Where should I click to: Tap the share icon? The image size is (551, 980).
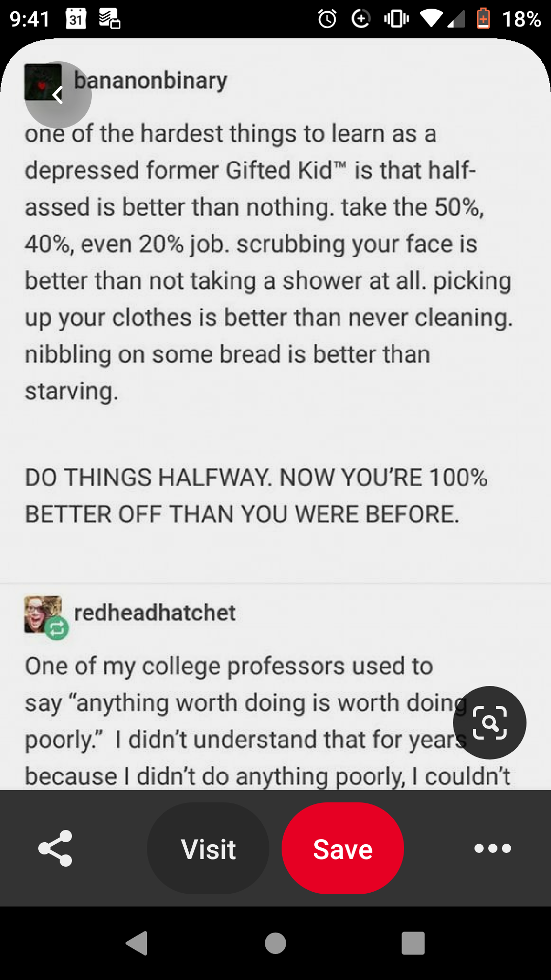[x=56, y=848]
